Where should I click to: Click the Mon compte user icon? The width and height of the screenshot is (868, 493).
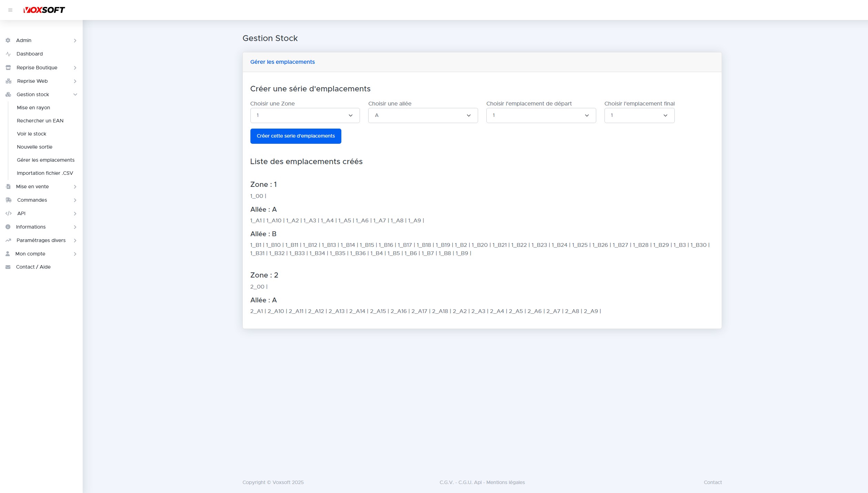(8, 254)
